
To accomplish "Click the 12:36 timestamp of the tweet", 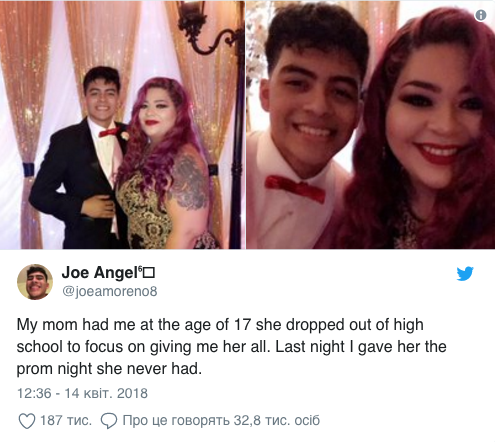I will coord(34,393).
